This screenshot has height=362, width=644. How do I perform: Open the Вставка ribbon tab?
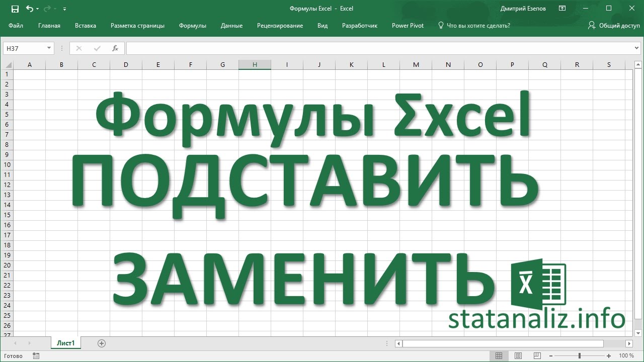pos(86,26)
